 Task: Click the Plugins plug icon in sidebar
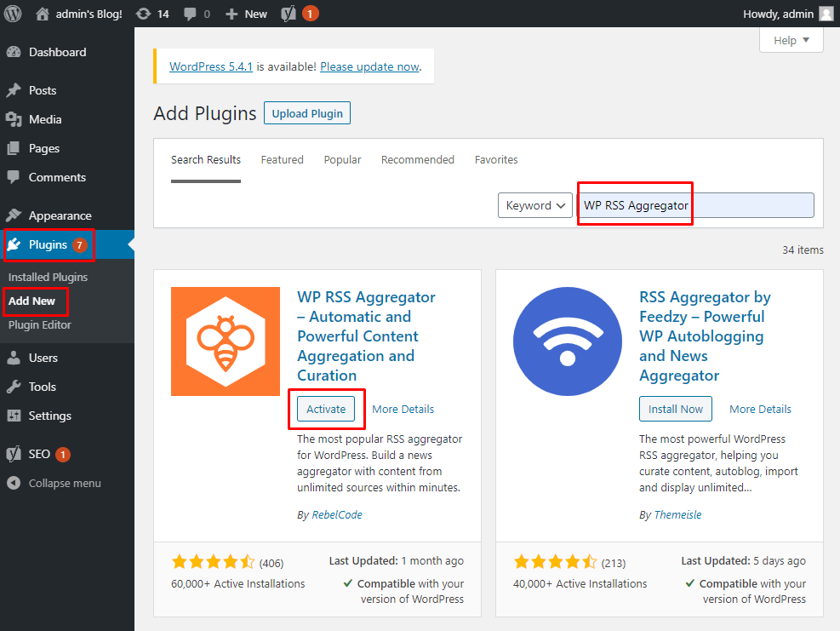coord(14,244)
